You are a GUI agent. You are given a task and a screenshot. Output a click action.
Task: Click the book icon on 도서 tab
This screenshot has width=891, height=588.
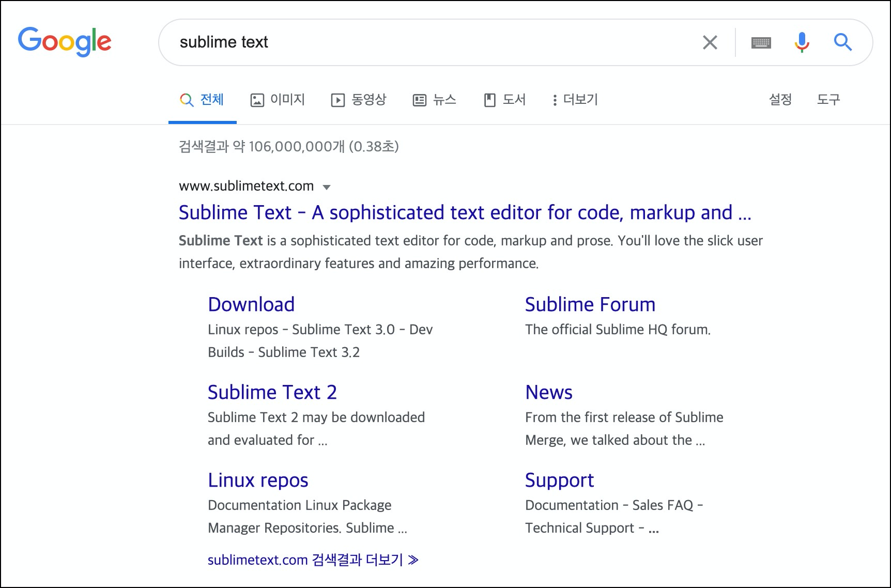(489, 100)
